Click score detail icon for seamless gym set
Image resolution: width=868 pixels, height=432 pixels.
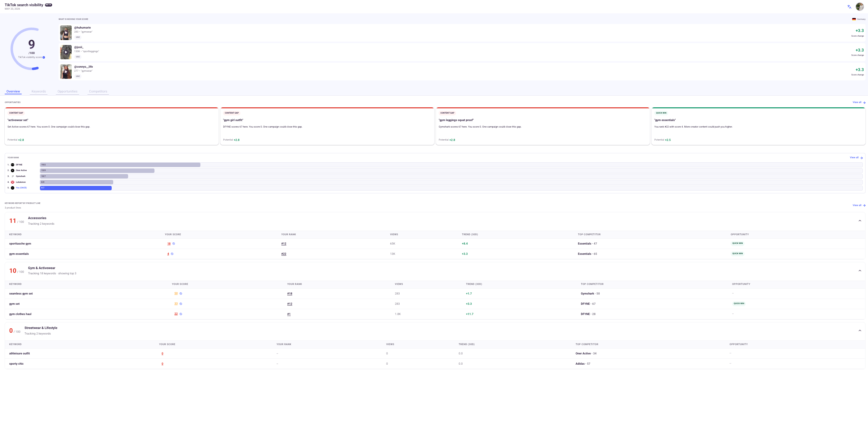coord(181,294)
